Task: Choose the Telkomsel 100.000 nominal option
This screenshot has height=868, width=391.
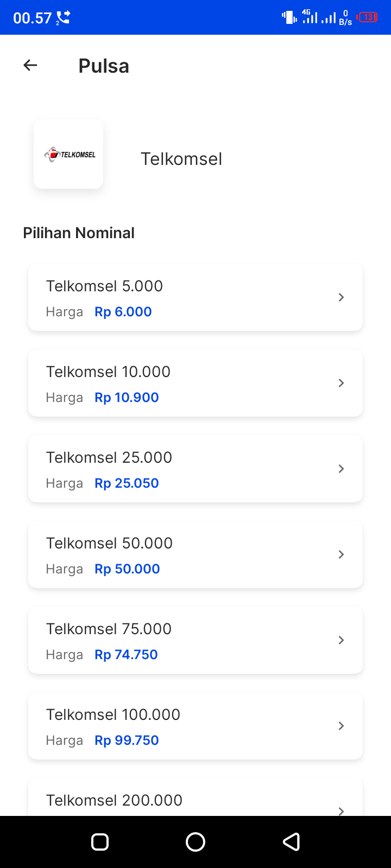Action: [x=195, y=726]
